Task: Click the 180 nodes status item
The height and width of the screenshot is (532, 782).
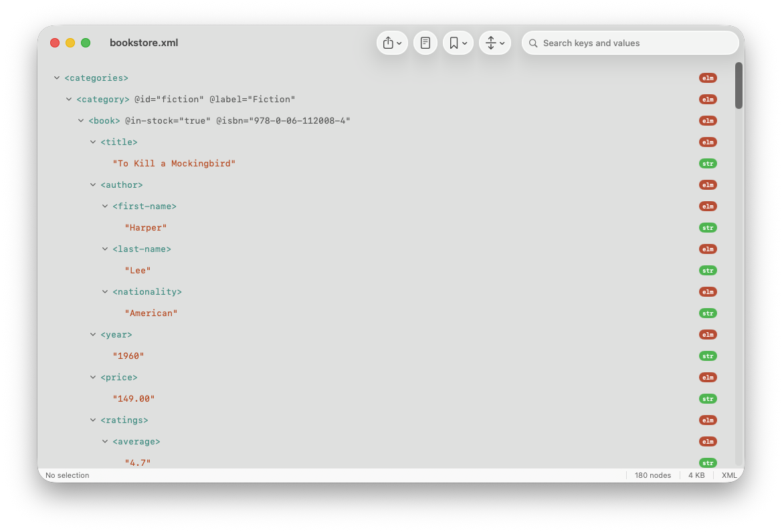Action: pos(653,475)
